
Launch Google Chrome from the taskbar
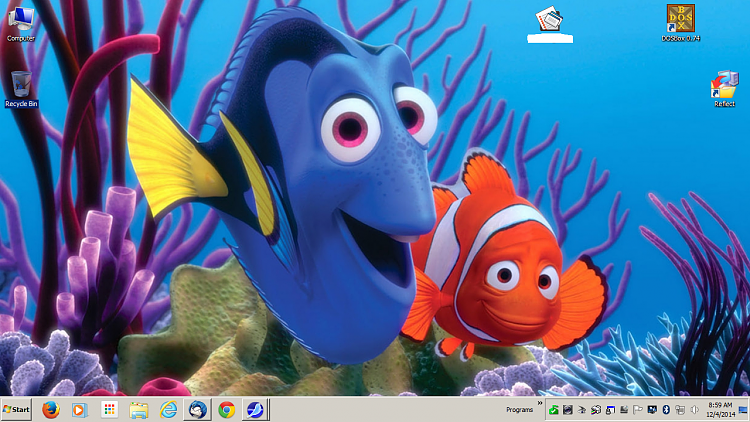click(x=227, y=410)
